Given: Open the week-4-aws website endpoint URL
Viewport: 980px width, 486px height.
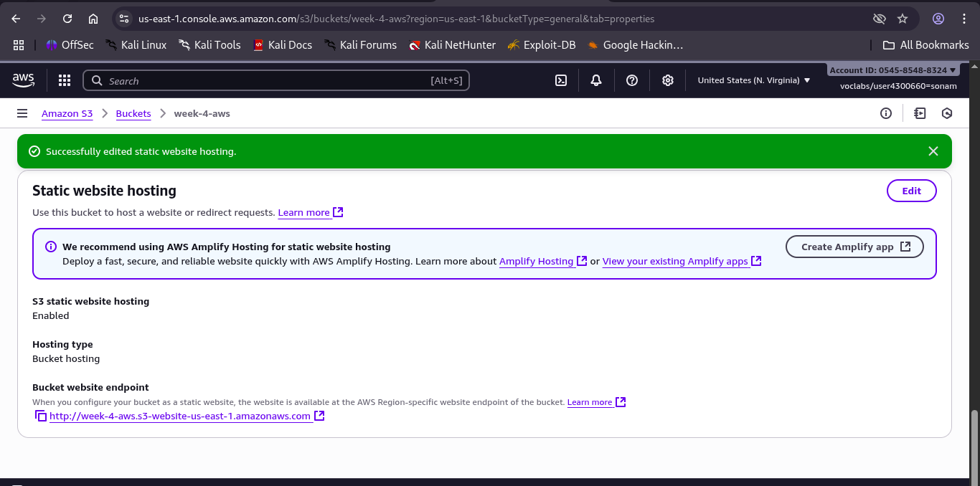Looking at the screenshot, I should 187,416.
